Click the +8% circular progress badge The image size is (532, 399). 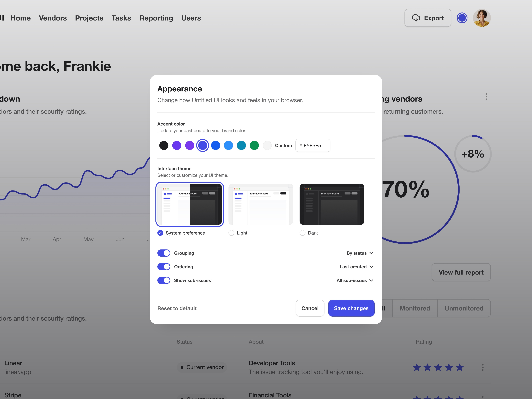point(473,154)
